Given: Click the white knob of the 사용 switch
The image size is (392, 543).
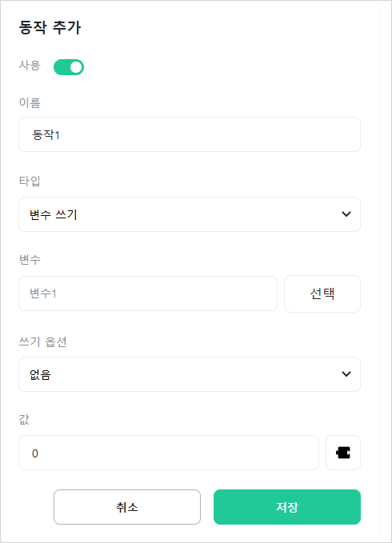Looking at the screenshot, I should pyautogui.click(x=76, y=67).
